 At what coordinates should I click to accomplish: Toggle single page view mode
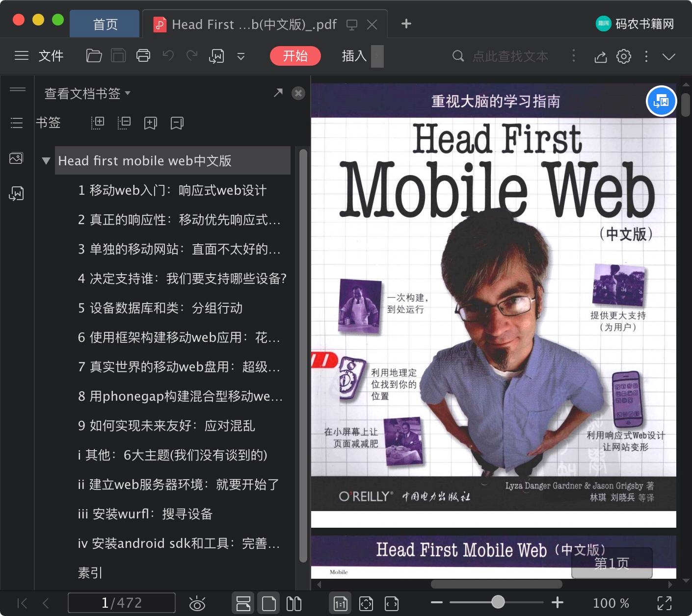click(268, 603)
